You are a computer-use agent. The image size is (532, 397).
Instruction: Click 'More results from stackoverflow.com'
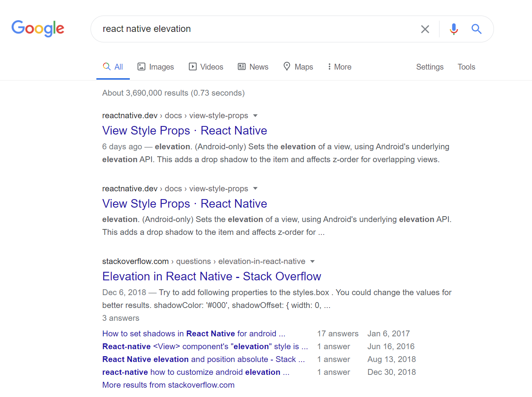[168, 385]
